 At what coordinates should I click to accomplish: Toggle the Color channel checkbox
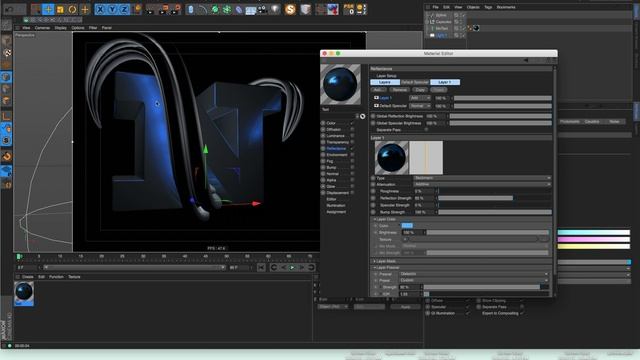[352, 123]
